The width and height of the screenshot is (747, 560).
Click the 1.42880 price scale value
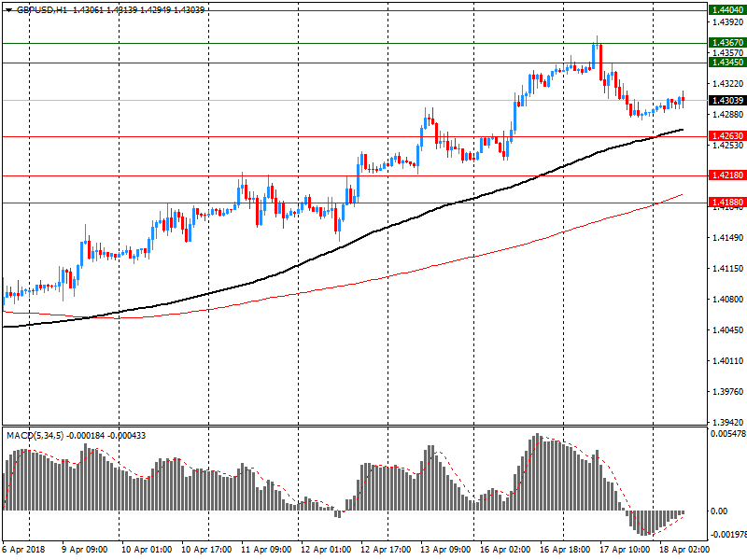727,114
